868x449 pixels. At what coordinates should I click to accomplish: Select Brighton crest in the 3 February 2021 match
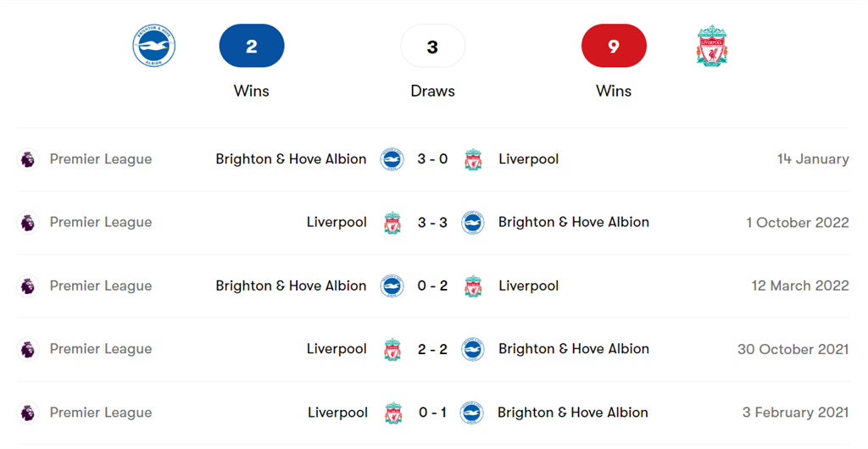[471, 413]
